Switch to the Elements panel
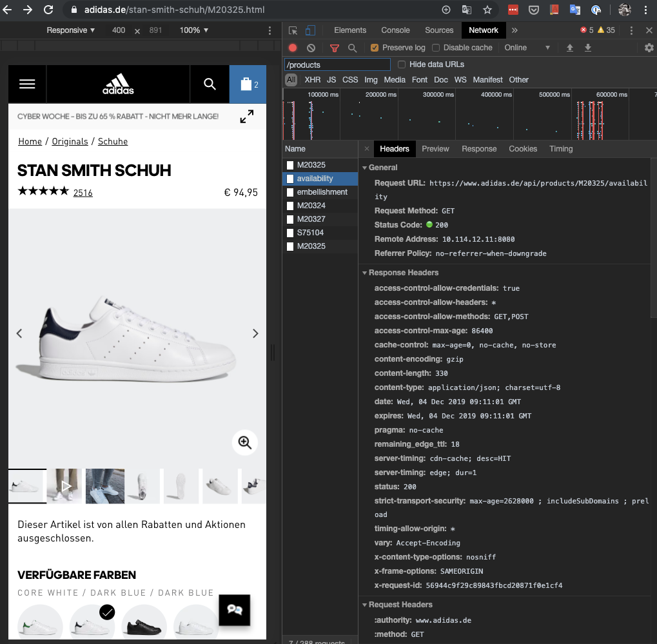The height and width of the screenshot is (644, 657). [x=350, y=30]
